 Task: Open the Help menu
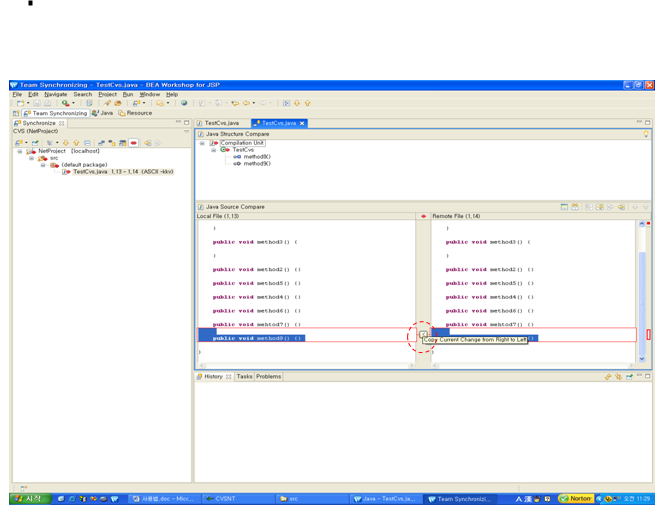pyautogui.click(x=172, y=94)
